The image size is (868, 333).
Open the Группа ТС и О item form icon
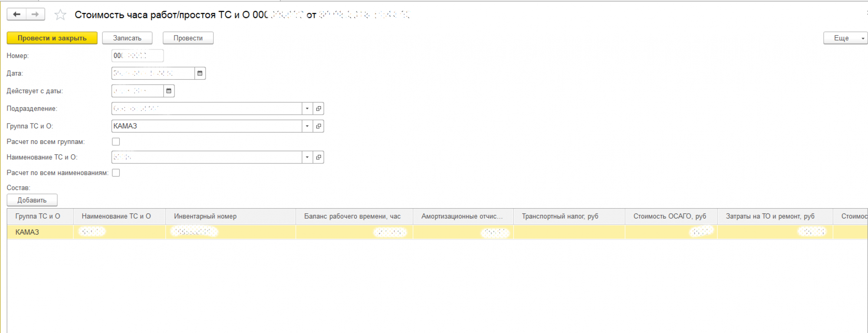(319, 126)
